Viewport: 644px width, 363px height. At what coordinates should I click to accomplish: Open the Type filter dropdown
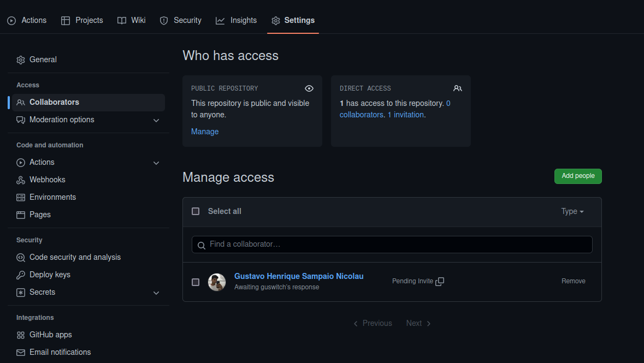(572, 211)
